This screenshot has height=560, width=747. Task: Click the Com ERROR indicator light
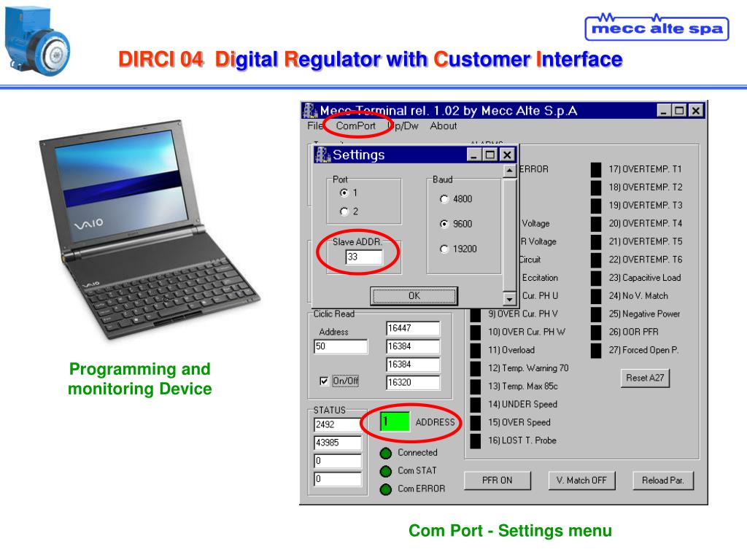[x=386, y=489]
